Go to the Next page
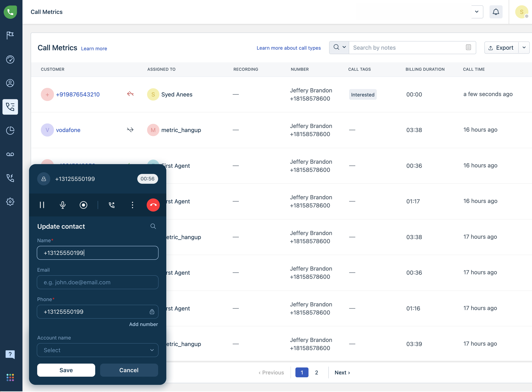532x392 pixels. (342, 373)
